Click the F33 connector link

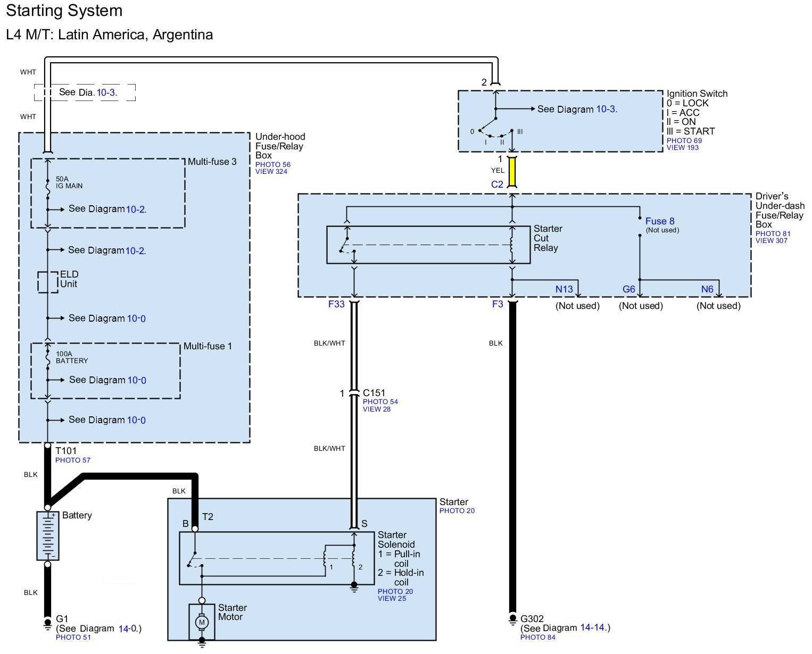click(x=336, y=305)
